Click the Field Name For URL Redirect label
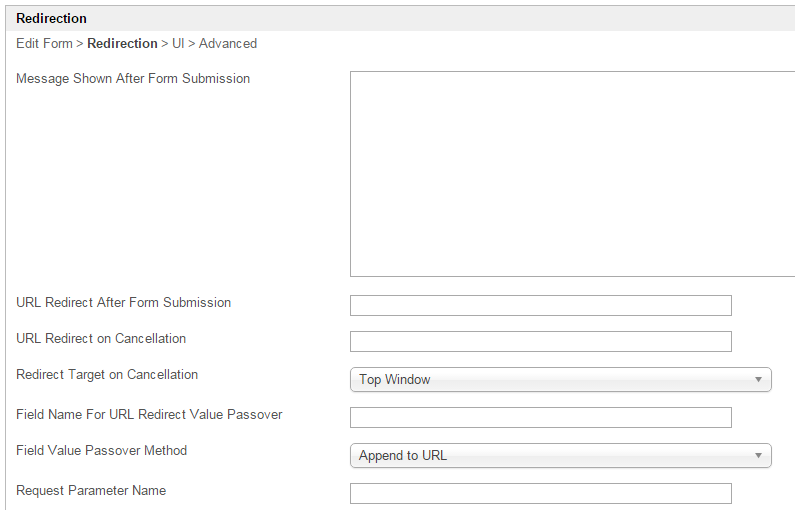 [149, 414]
